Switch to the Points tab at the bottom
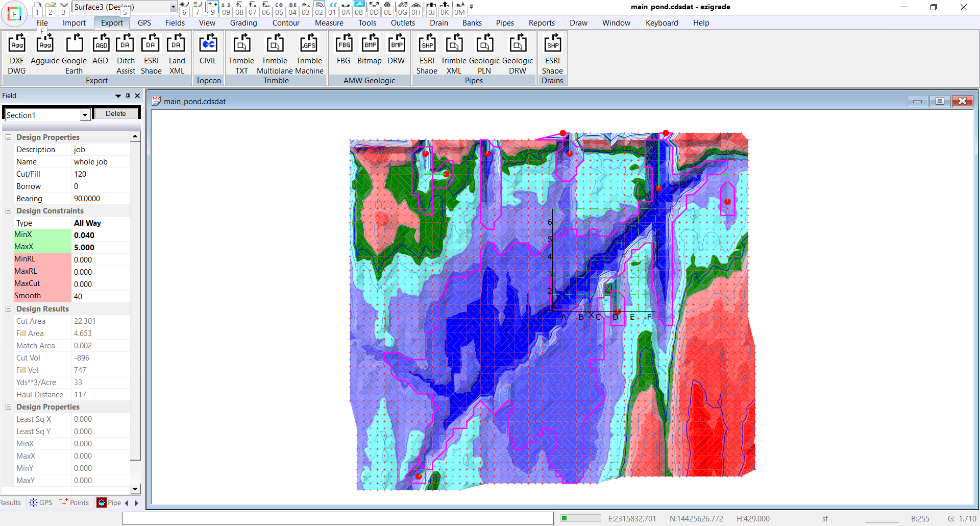Screen dimensions: 980x526 (x=75, y=503)
